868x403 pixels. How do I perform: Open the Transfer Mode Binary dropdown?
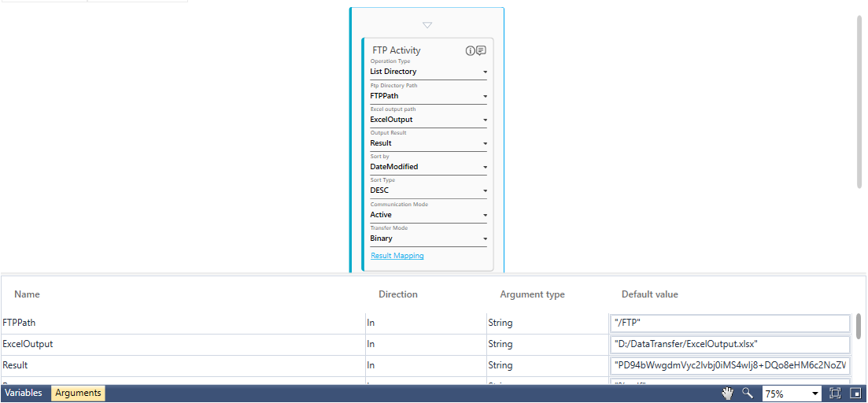tap(485, 238)
